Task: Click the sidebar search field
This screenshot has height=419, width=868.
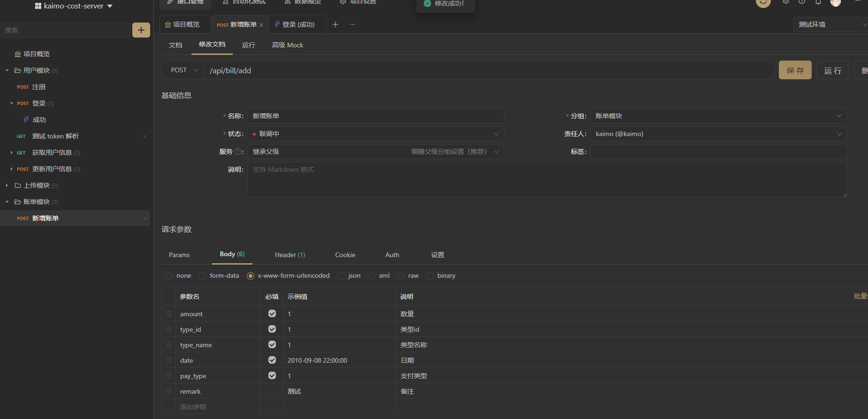Action: coord(65,30)
